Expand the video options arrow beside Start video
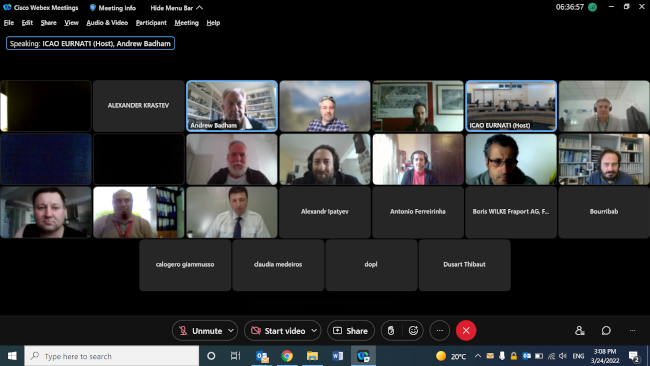Viewport: 650px width, 366px height. pos(314,330)
